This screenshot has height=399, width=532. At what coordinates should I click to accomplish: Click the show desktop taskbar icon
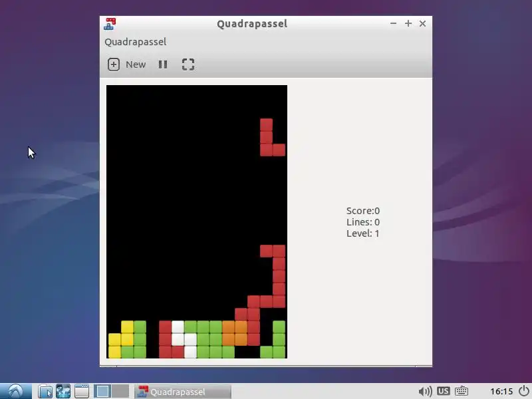click(x=82, y=391)
